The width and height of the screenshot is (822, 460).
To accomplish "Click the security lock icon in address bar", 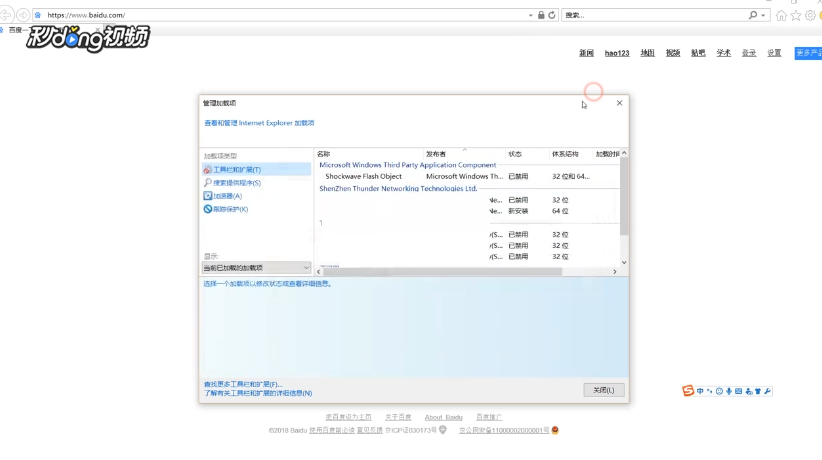I will pos(541,15).
